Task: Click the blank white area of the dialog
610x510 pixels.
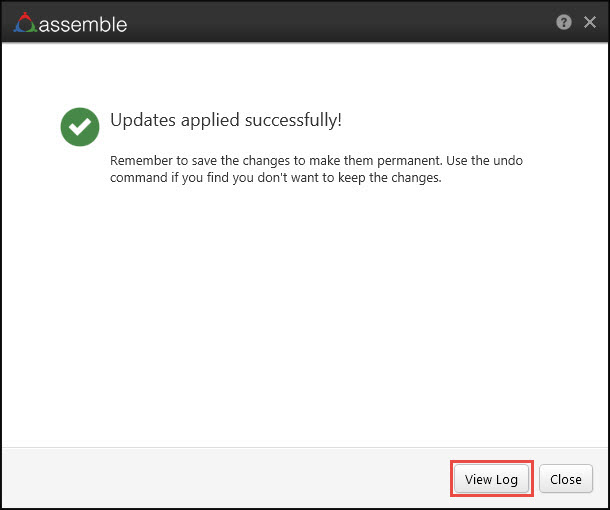Action: [x=300, y=320]
